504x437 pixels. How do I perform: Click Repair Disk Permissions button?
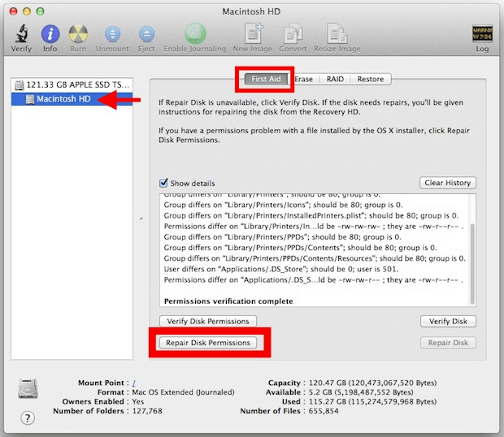[208, 343]
